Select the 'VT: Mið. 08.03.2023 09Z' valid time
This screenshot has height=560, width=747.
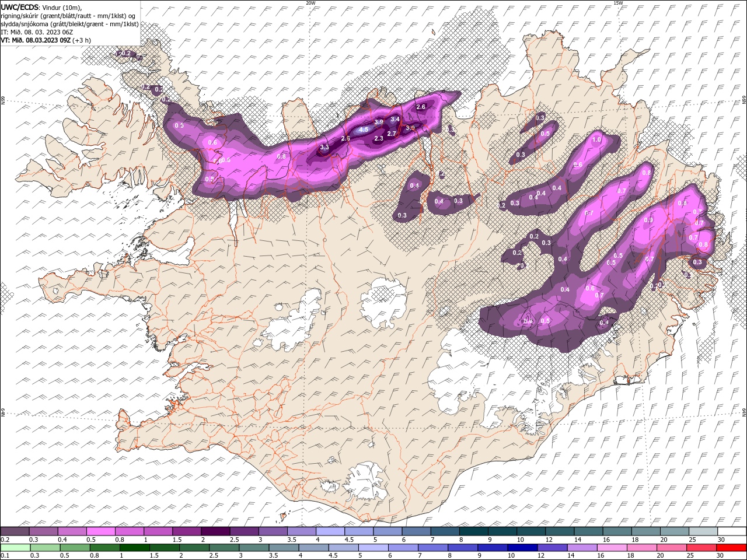click(36, 40)
